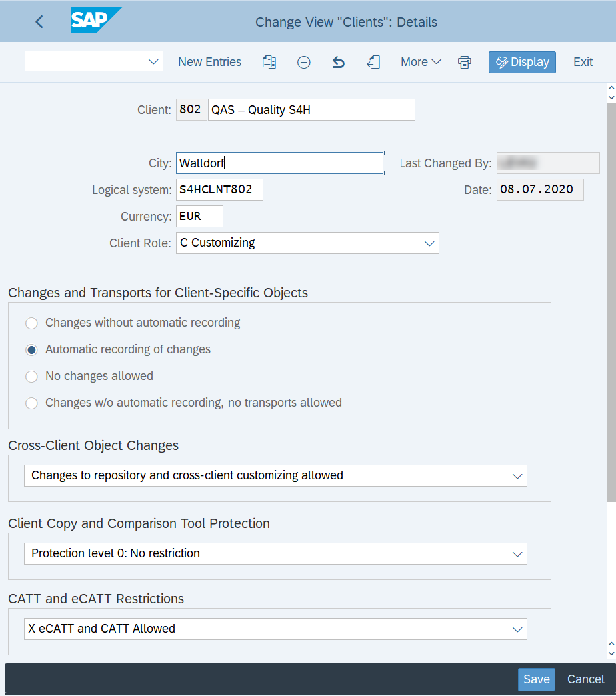
Task: Click the Delete minus-circle icon
Action: pyautogui.click(x=303, y=62)
